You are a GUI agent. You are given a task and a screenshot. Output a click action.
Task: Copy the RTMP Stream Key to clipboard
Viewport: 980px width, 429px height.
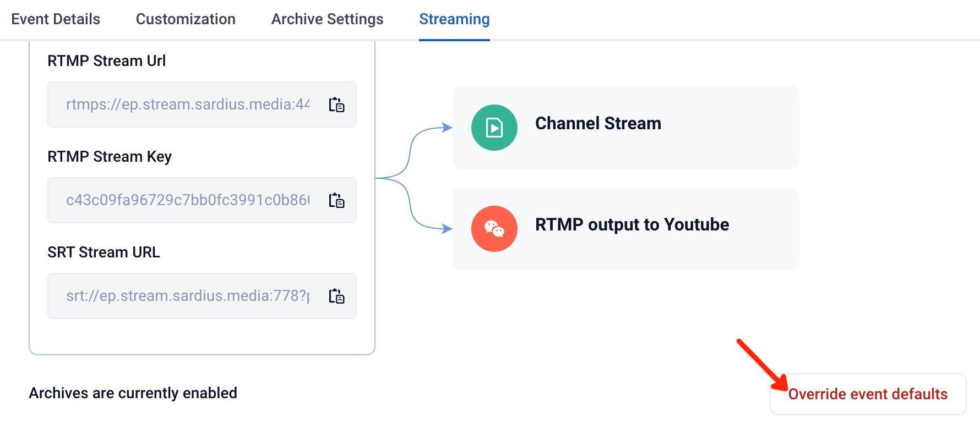pos(336,200)
